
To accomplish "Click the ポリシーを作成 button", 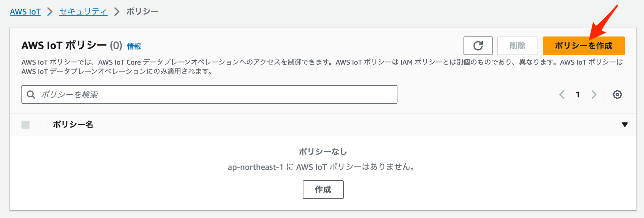I will 584,46.
